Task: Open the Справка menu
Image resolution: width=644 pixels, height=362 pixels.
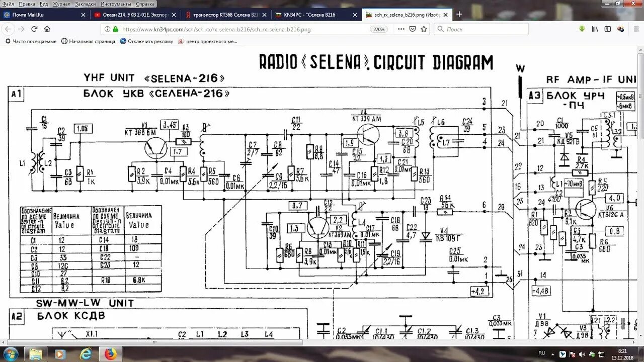Action: coord(145,4)
